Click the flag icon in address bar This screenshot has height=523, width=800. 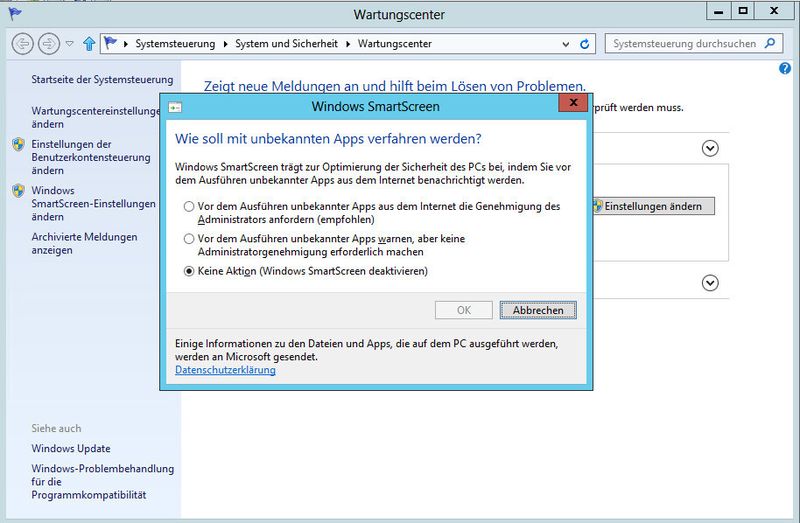tap(110, 43)
